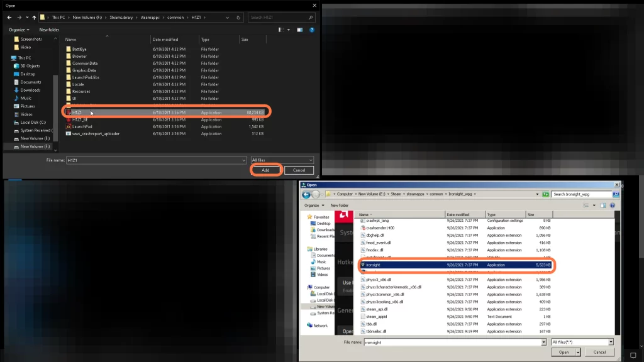Refresh the Ironsight_wpg folder with green button

[x=545, y=194]
